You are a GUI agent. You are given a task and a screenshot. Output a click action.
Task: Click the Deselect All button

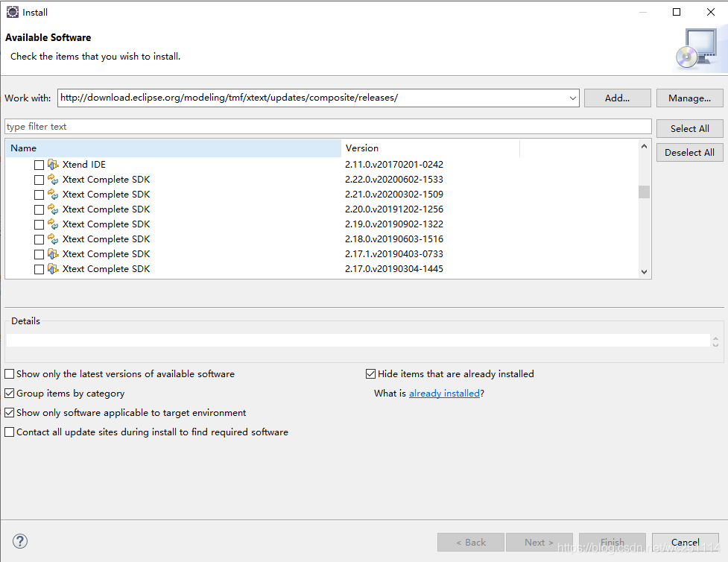[689, 152]
